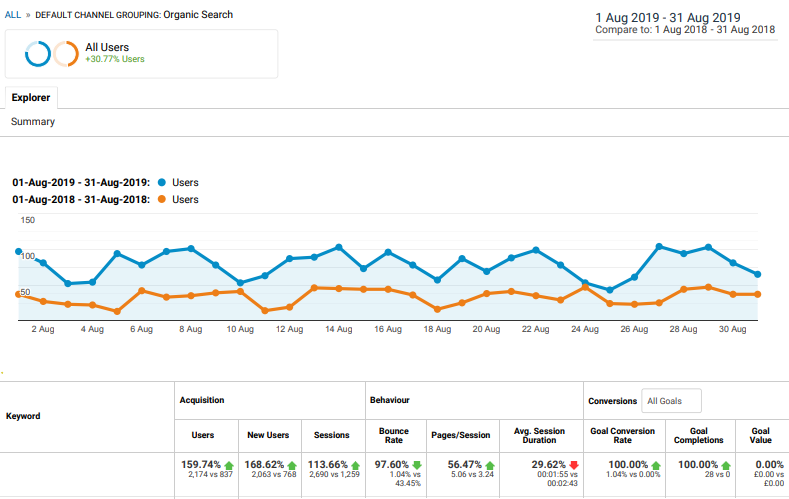Click green up arrow beside Users 159.74%
Image resolution: width=789 pixels, height=499 pixels.
(229, 465)
